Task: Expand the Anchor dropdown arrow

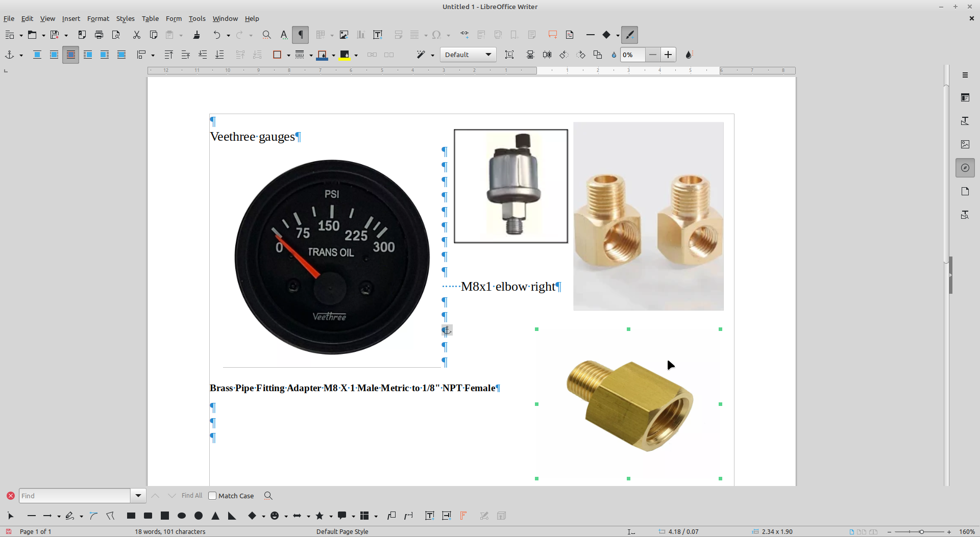Action: 21,55
